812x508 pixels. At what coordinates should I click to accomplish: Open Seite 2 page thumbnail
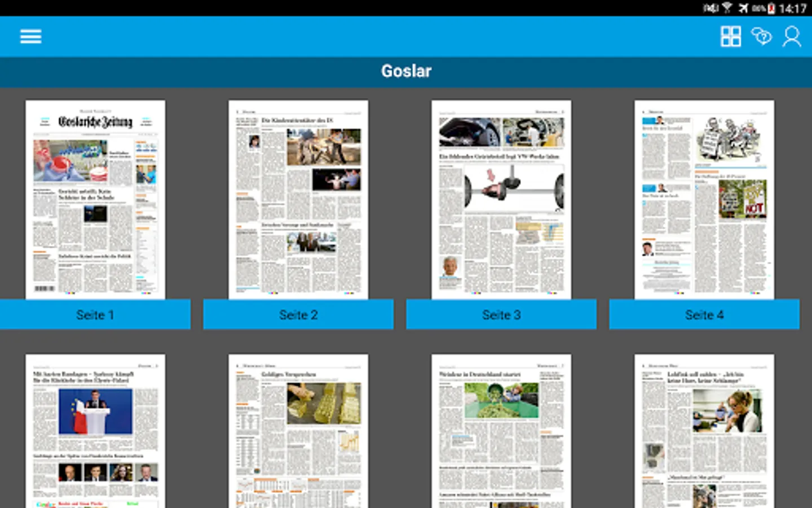pos(298,200)
